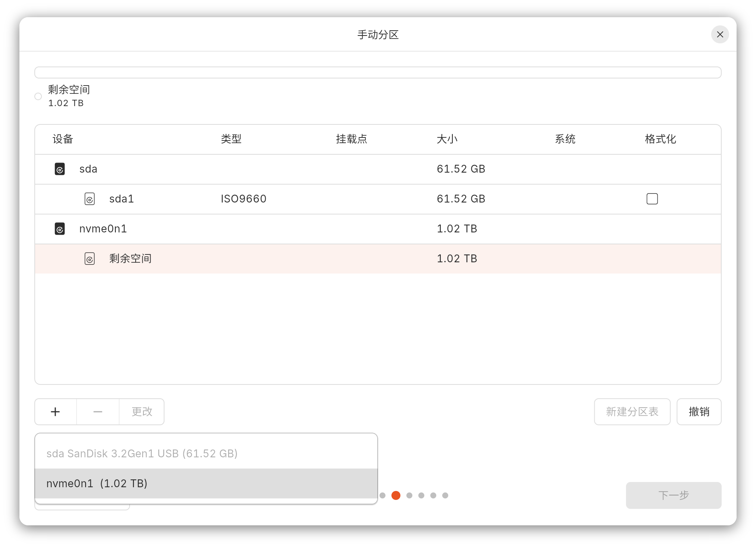Click the 设备 column header
The image size is (756, 547).
[63, 139]
